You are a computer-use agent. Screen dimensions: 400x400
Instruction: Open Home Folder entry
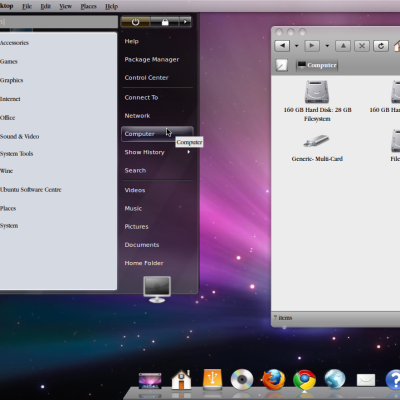(x=144, y=263)
